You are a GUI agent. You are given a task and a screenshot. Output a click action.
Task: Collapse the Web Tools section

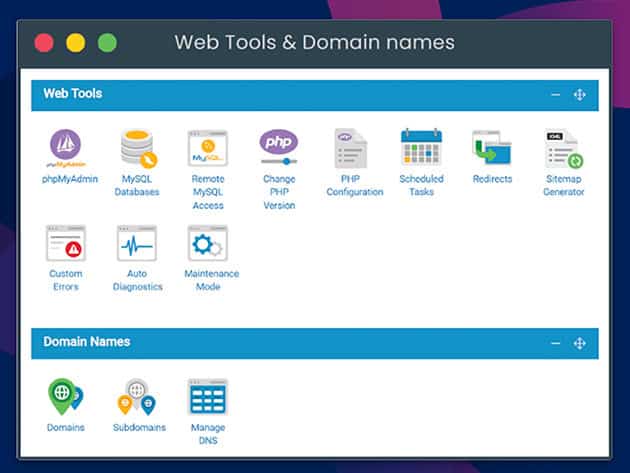tap(556, 95)
